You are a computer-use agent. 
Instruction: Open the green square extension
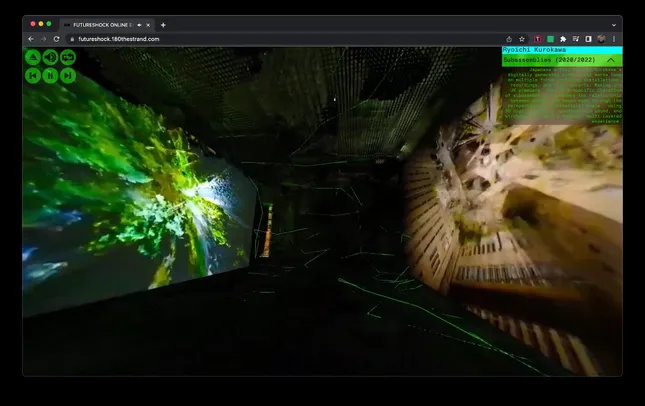click(x=550, y=39)
